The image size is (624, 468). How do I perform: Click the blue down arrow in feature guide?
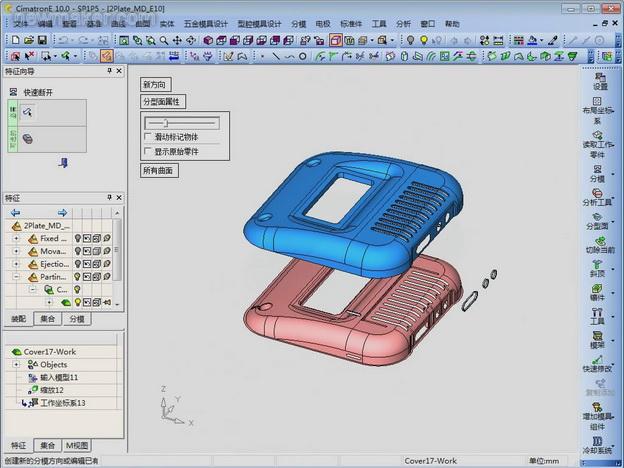[x=64, y=163]
